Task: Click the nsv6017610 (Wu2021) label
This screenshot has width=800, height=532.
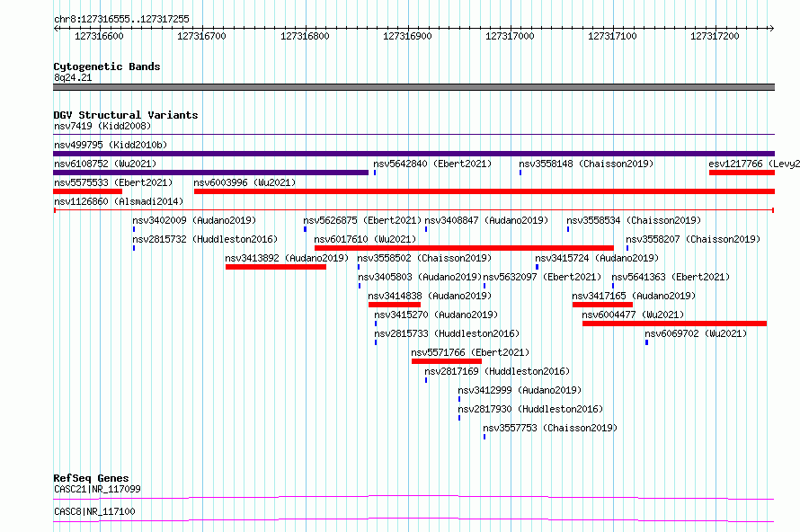Action: [x=365, y=239]
